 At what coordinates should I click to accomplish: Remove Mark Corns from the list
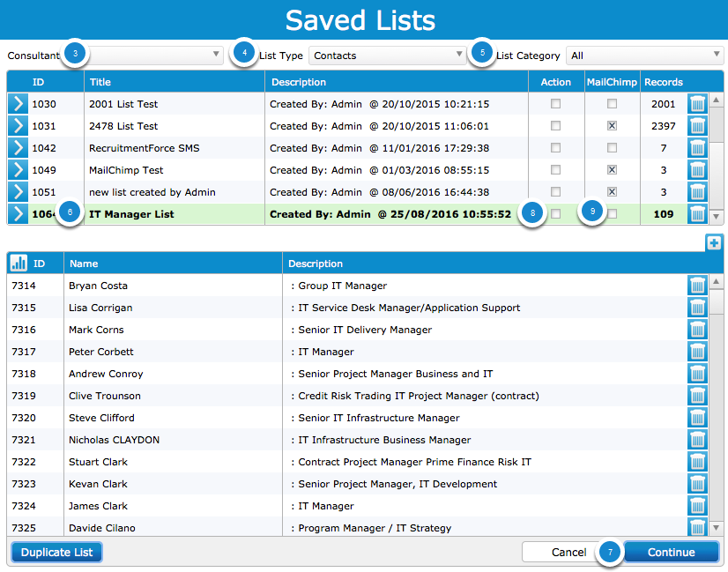[x=697, y=329]
